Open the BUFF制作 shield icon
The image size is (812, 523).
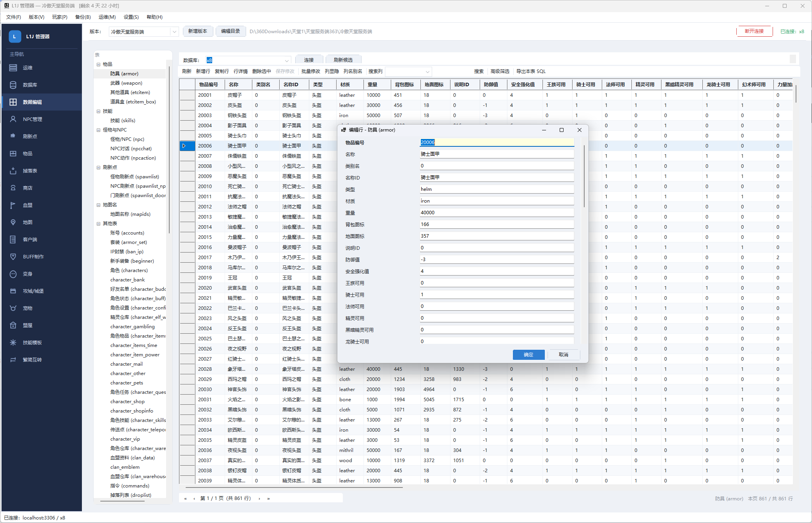pyautogui.click(x=13, y=256)
